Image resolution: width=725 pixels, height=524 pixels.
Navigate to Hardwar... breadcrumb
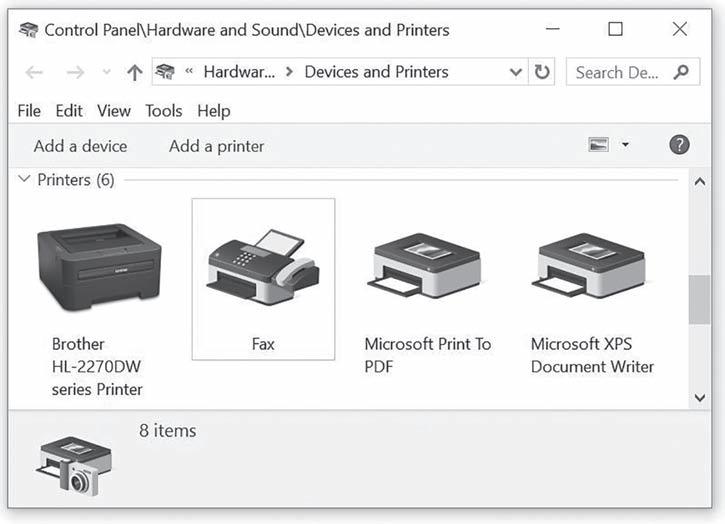click(x=239, y=72)
